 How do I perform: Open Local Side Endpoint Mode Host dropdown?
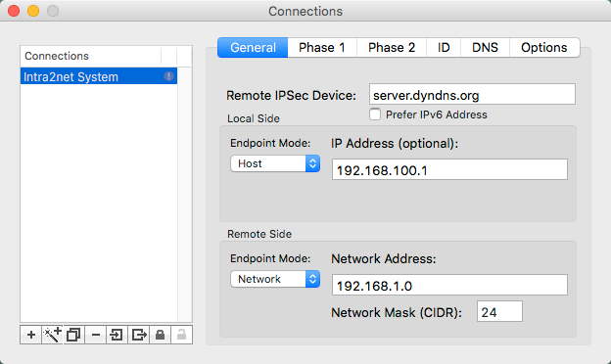click(275, 163)
